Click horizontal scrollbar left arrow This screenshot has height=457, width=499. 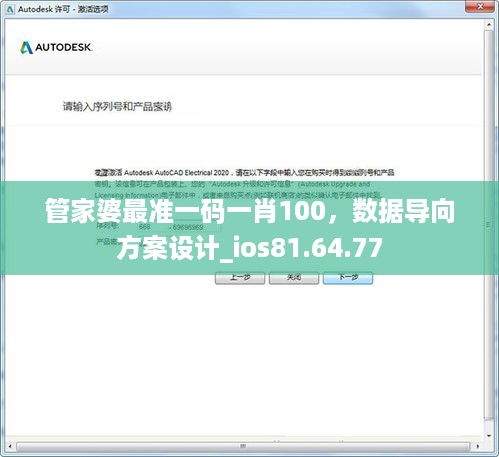click(x=10, y=446)
